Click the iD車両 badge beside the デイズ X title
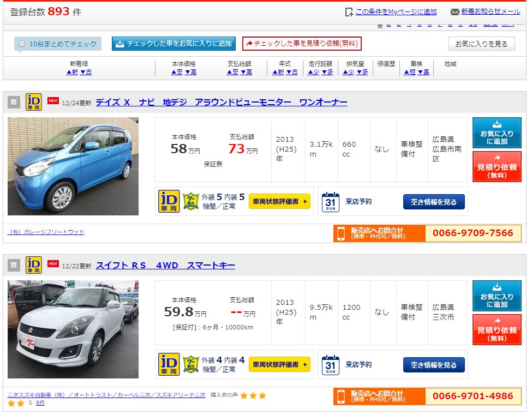The width and height of the screenshot is (532, 415). (34, 102)
